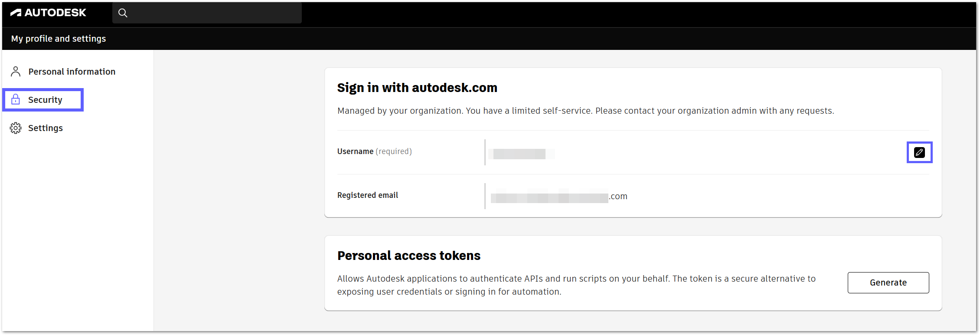980x335 pixels.
Task: Click the 'Personal access tokens' heading
Action: pyautogui.click(x=409, y=256)
